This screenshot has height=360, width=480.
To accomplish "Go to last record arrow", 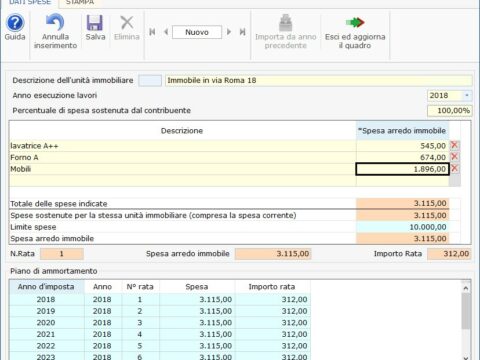I will [x=243, y=32].
